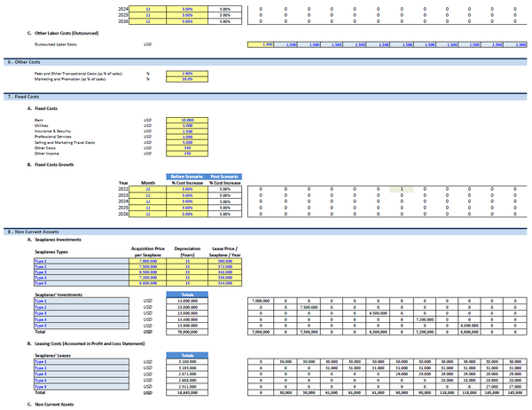
Task: Select 2022 Month cell in Fixed Costs Growth
Action: click(x=147, y=189)
